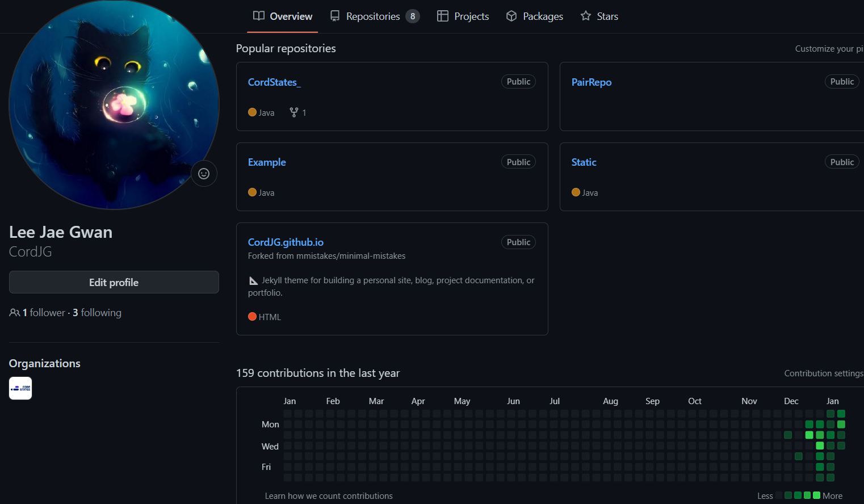Viewport: 864px width, 504px height.
Task: Open the Example repository
Action: tap(267, 162)
